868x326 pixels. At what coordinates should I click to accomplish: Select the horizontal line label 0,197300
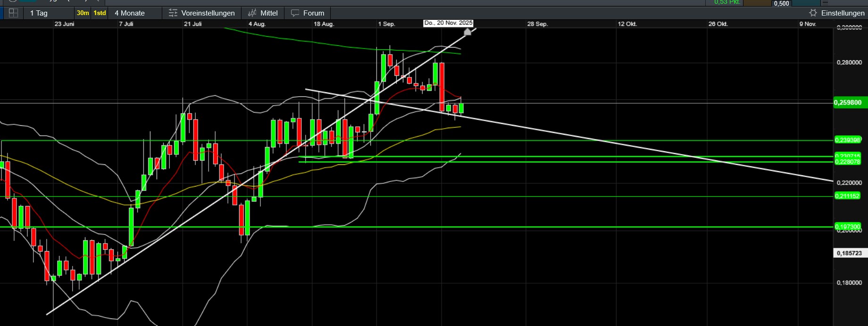[848, 226]
